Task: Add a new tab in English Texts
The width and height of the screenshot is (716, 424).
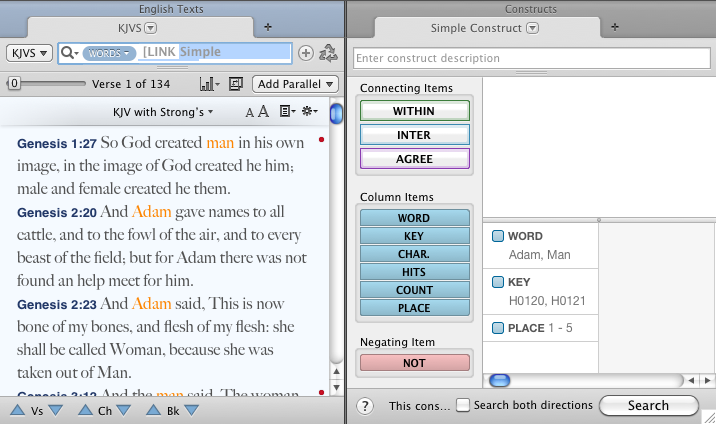Action: pos(267,27)
